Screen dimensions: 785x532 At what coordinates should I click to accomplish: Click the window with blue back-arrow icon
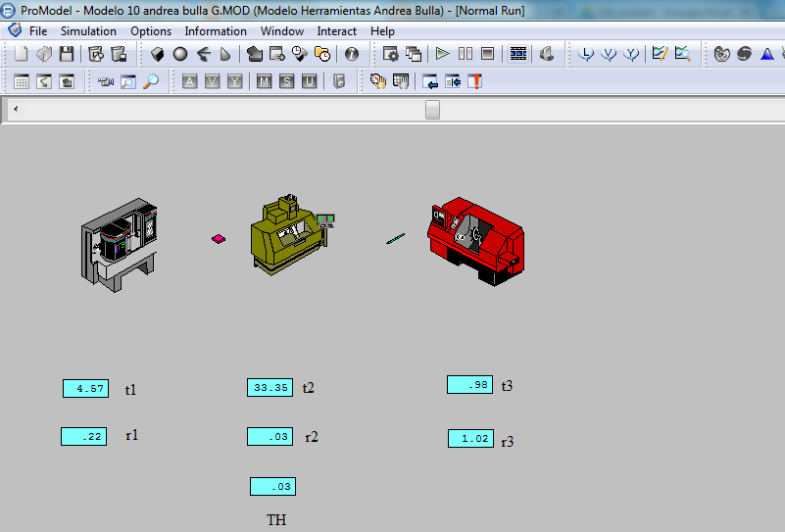coord(430,81)
